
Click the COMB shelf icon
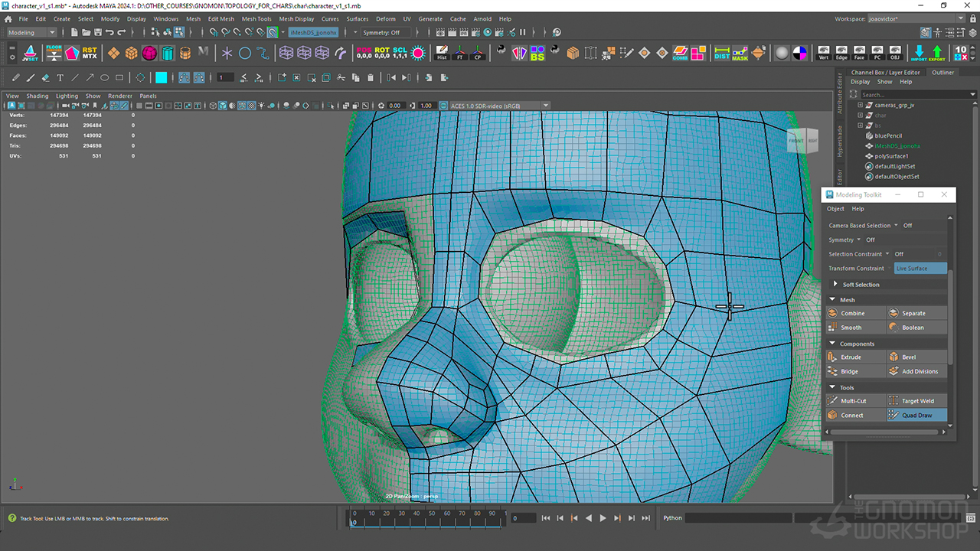(680, 53)
